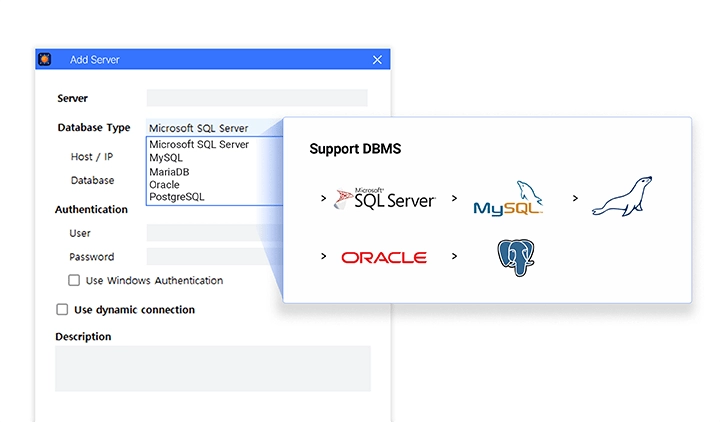The width and height of the screenshot is (720, 422).
Task: Click the MariaDB seal logo
Action: pyautogui.click(x=621, y=197)
